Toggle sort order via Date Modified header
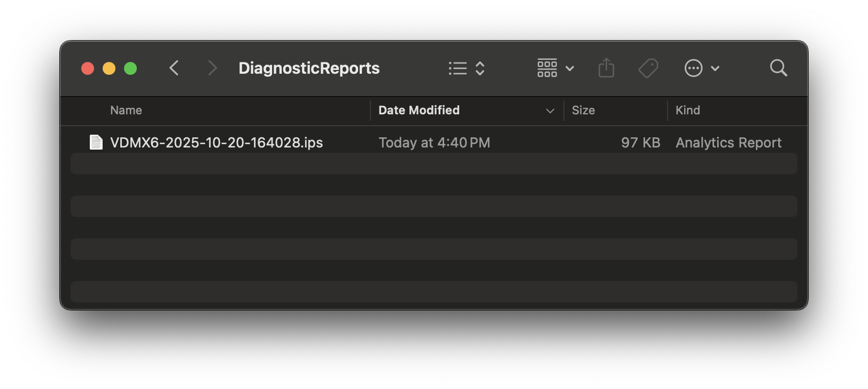868x389 pixels. 418,110
